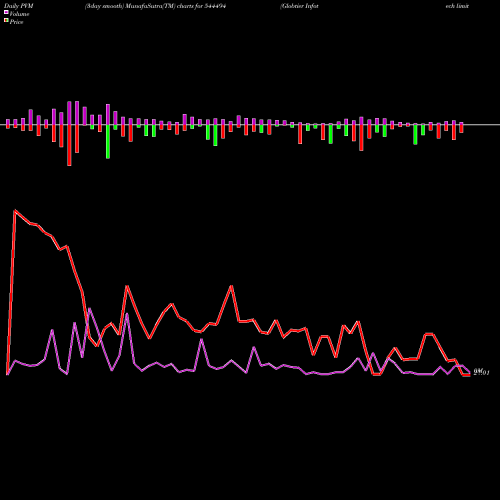Click the Volume legend color swatch

pyautogui.click(x=6, y=12)
